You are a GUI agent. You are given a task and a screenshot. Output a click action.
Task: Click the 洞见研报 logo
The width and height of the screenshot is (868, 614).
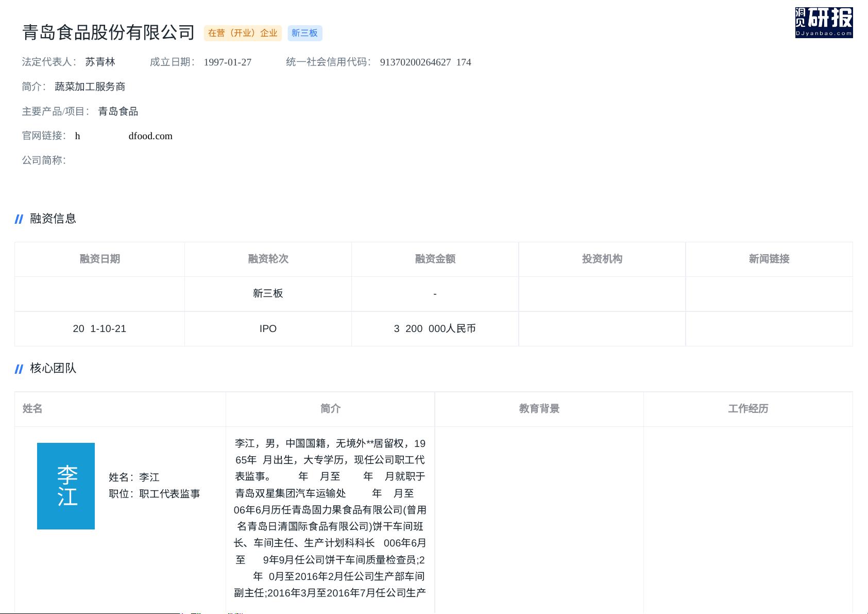click(x=824, y=23)
